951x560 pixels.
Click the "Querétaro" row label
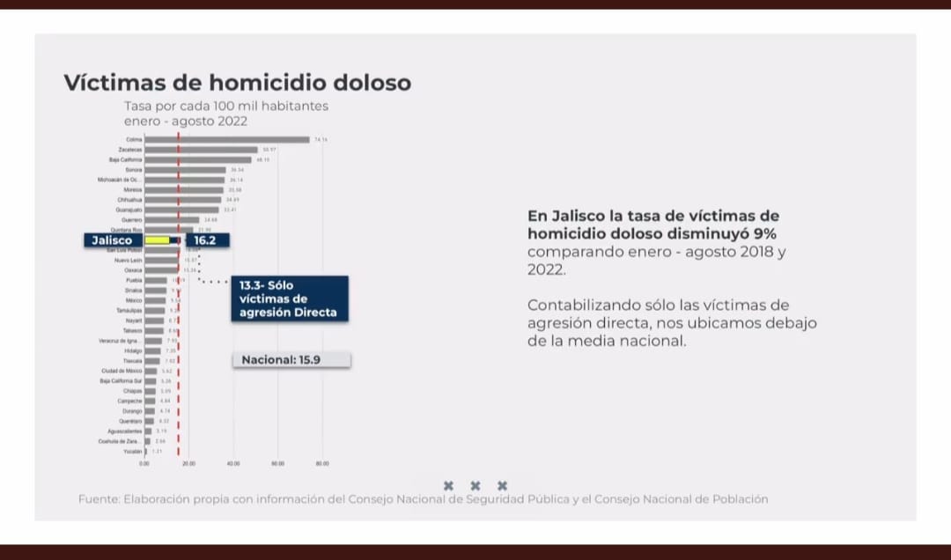(130, 421)
